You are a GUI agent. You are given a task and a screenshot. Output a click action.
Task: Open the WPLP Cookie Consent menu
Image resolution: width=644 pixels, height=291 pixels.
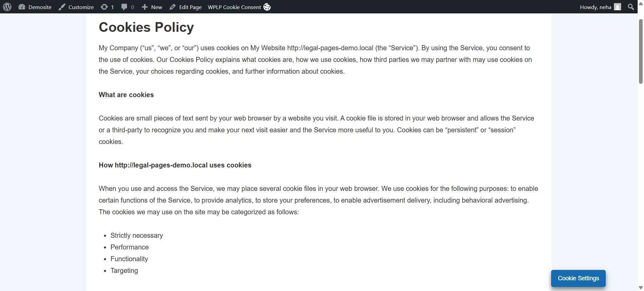pyautogui.click(x=234, y=7)
